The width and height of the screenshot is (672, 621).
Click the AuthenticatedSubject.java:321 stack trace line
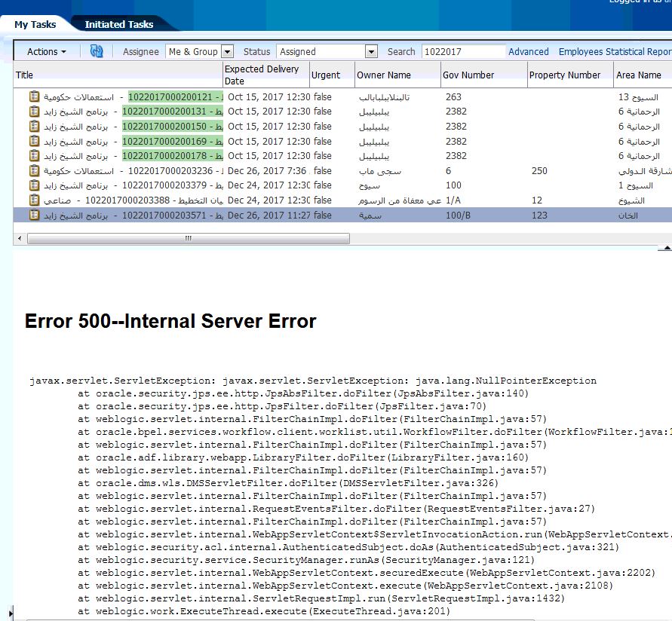point(348,547)
